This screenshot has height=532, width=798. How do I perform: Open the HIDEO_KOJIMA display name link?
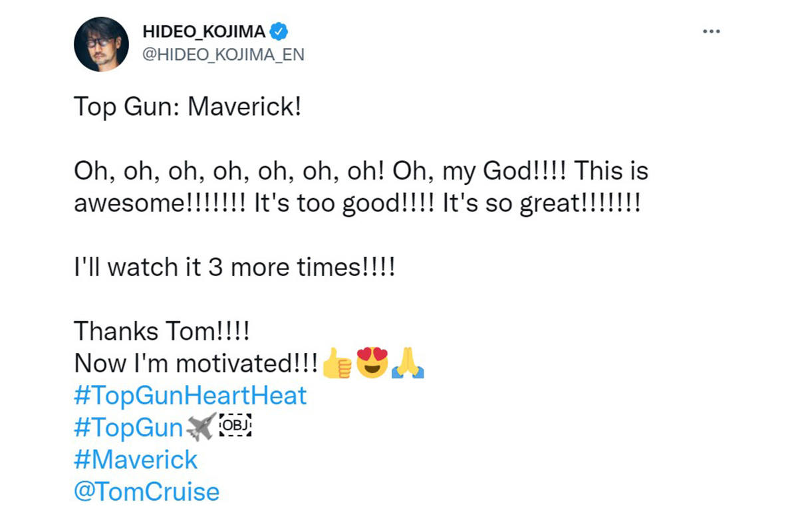203,32
